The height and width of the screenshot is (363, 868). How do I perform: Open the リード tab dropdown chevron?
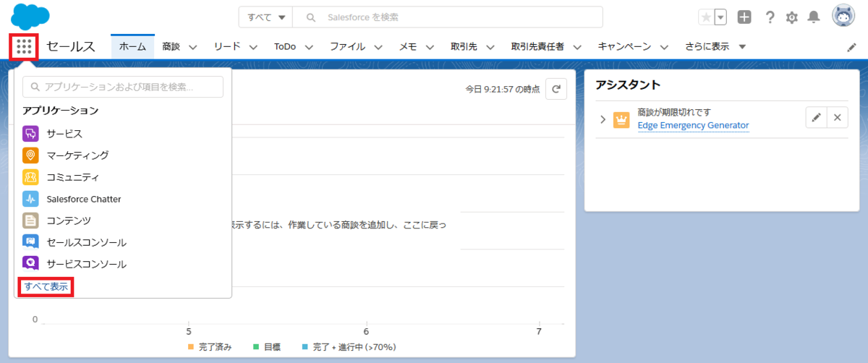tap(253, 47)
